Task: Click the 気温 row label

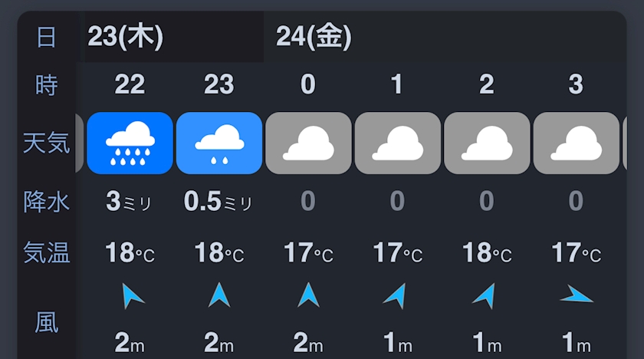Action: click(47, 252)
